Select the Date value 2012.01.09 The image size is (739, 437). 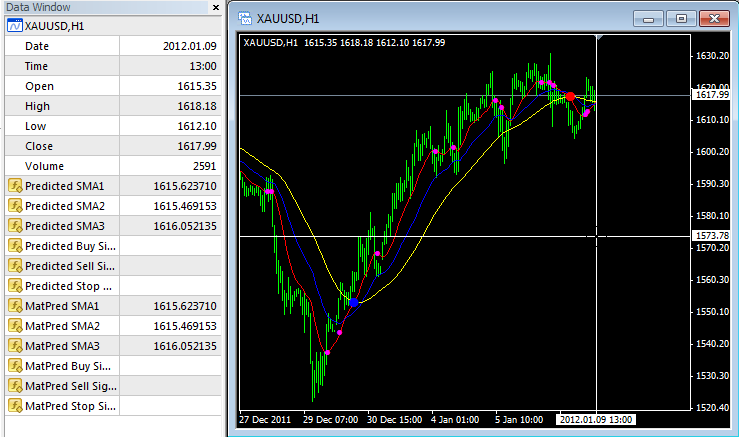189,46
